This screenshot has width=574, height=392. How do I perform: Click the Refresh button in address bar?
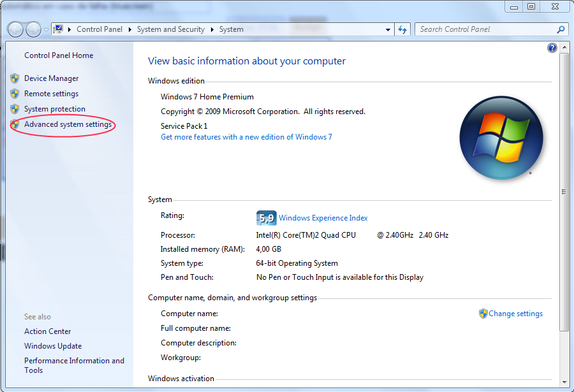click(402, 30)
